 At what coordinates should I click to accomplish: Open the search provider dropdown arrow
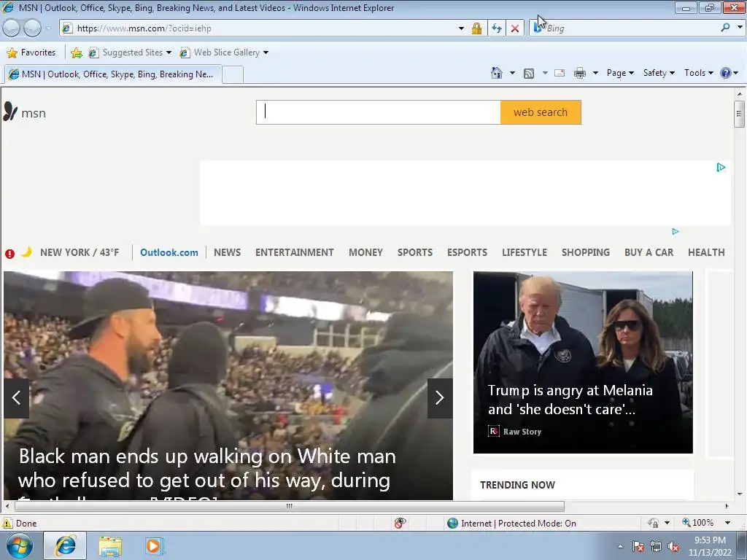(740, 28)
